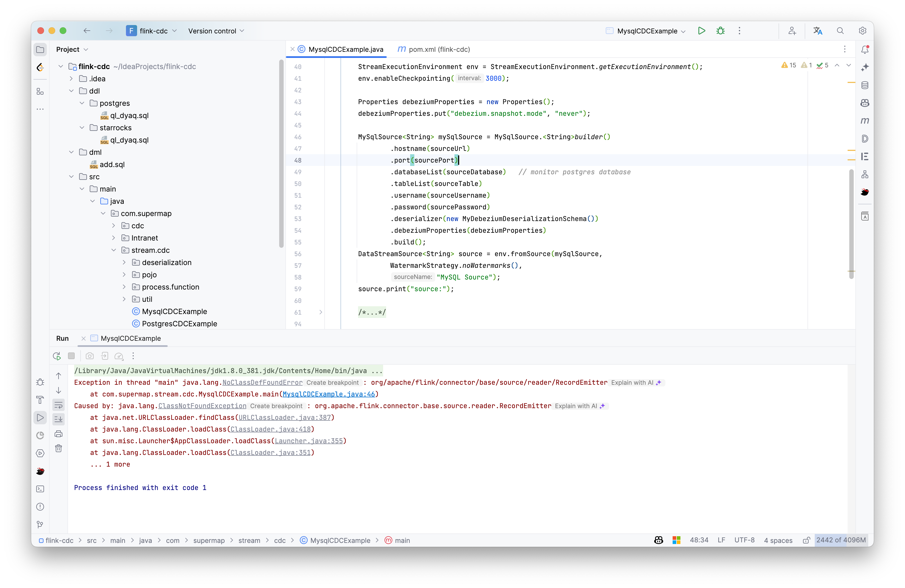The width and height of the screenshot is (905, 588).
Task: Open the MysqlCDCExample.java:46 stack link
Action: pyautogui.click(x=329, y=394)
